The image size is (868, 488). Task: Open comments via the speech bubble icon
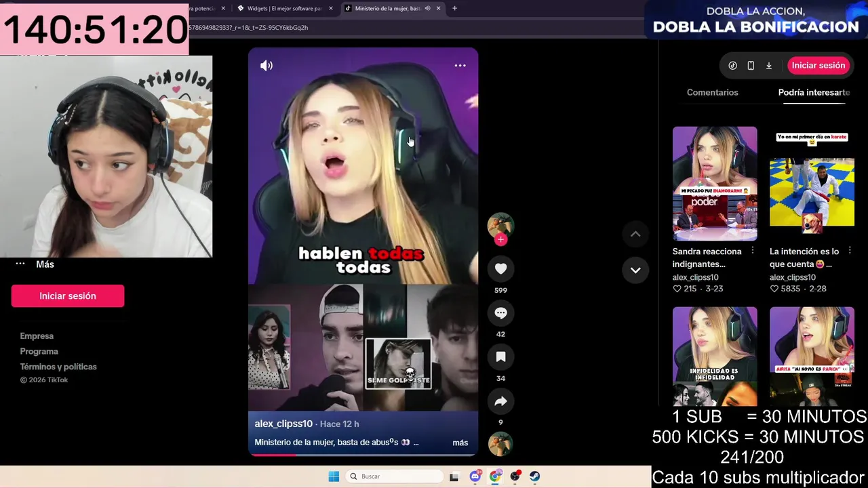click(x=500, y=313)
